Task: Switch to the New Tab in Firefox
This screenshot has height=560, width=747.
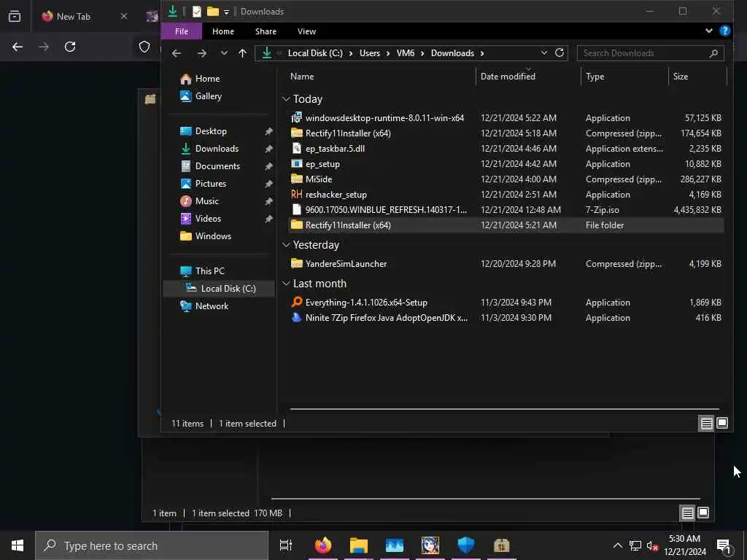Action: tap(74, 16)
